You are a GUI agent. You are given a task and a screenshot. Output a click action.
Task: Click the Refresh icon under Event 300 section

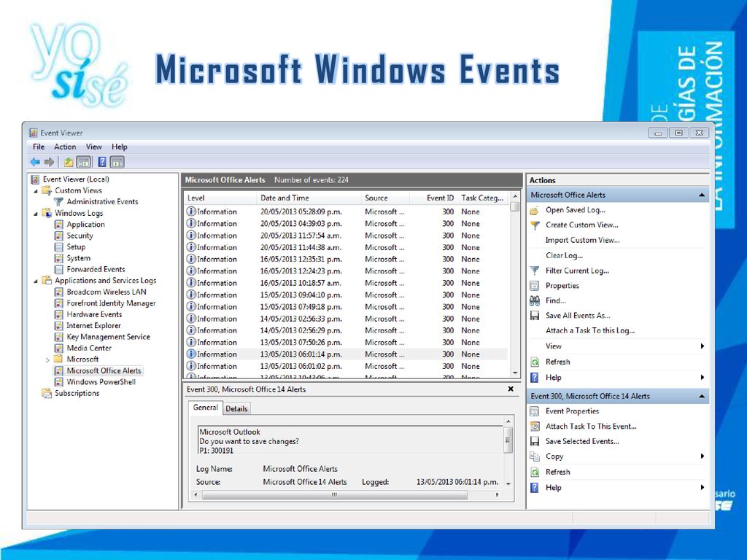pos(535,472)
